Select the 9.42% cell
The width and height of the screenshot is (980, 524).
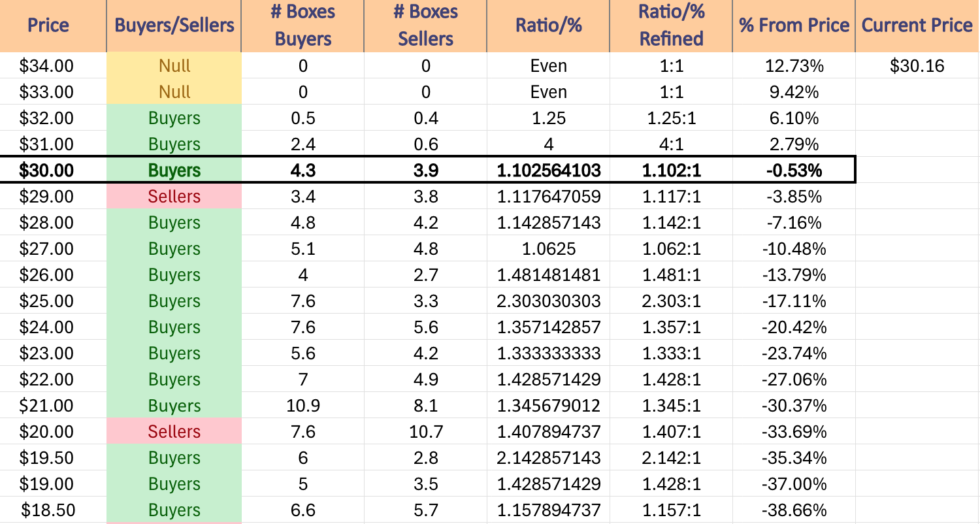(x=794, y=91)
